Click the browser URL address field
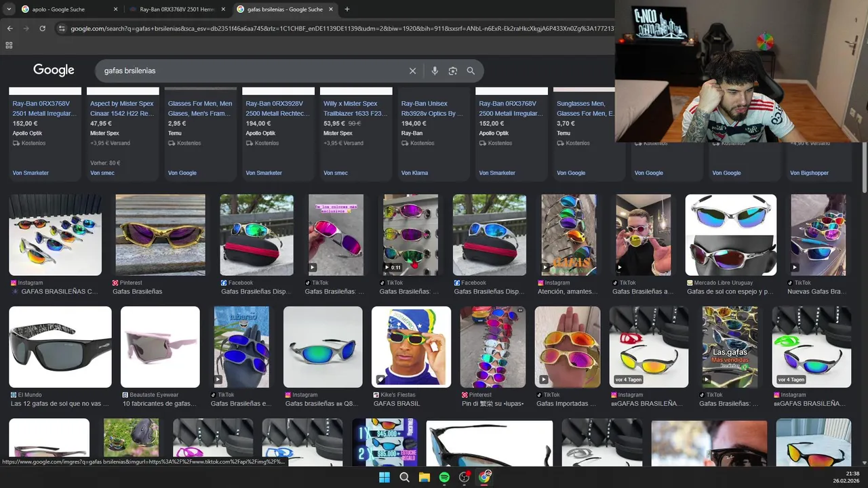 tap(342, 28)
